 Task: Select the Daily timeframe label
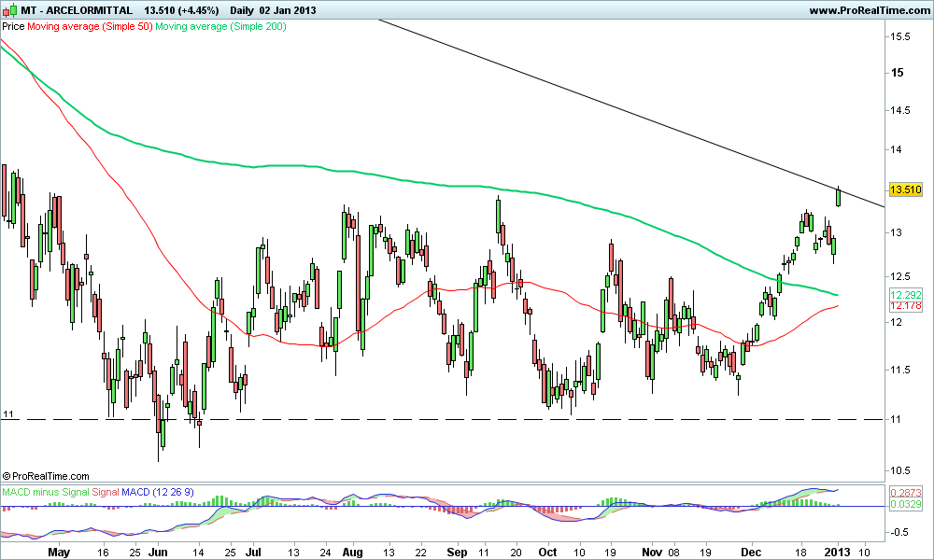[241, 10]
